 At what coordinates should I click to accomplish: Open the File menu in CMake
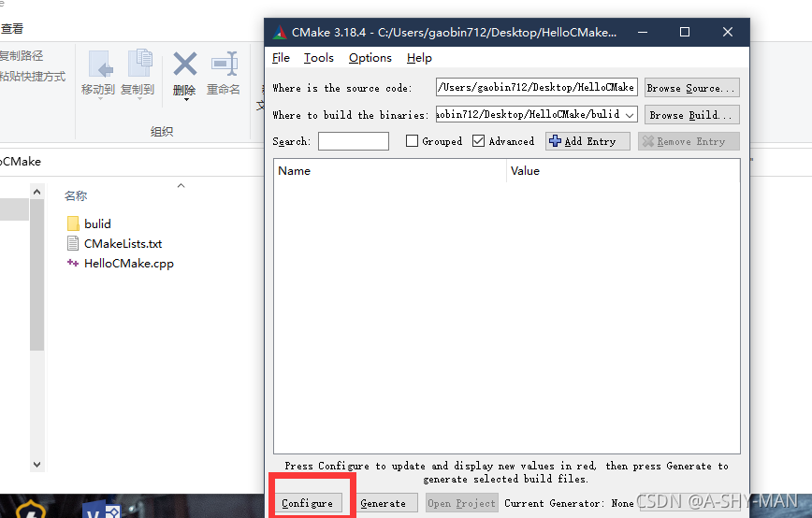[281, 58]
